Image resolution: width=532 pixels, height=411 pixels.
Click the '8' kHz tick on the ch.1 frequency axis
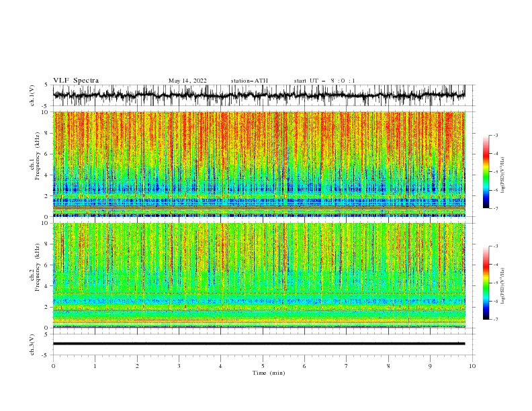coord(47,133)
